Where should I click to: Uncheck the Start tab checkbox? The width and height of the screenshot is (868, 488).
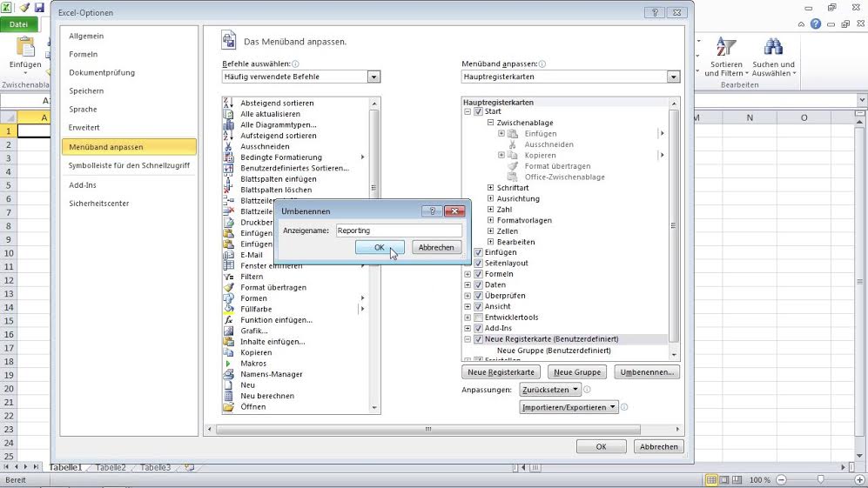pos(479,111)
